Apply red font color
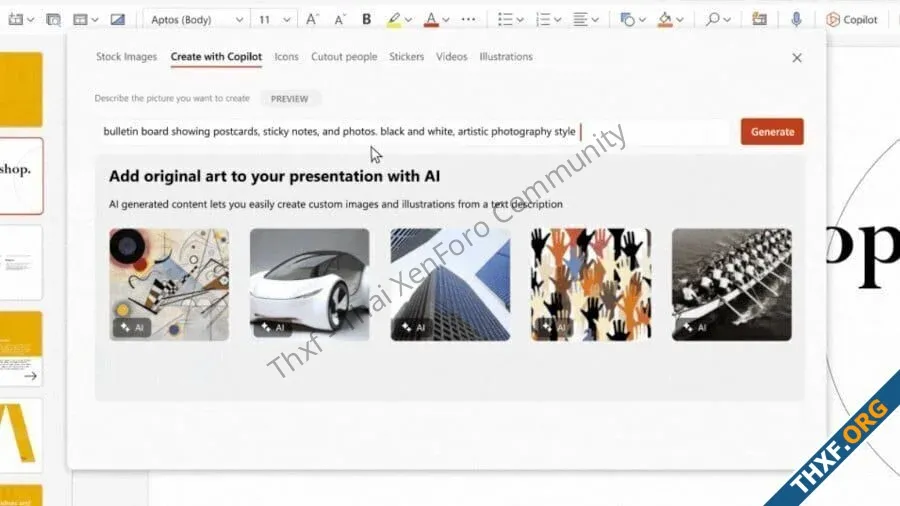Image resolution: width=900 pixels, height=506 pixels. pyautogui.click(x=431, y=20)
